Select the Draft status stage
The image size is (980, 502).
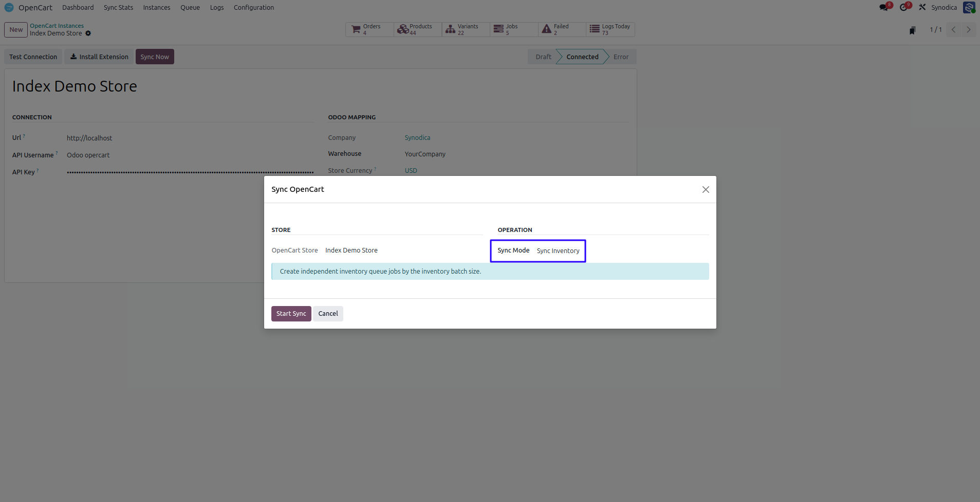[543, 57]
